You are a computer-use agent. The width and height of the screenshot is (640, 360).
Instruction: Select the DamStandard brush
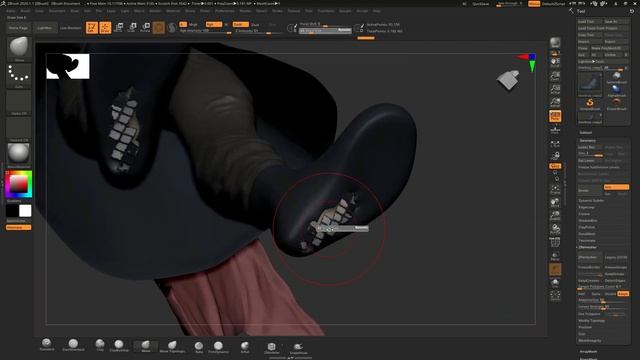pos(73,344)
